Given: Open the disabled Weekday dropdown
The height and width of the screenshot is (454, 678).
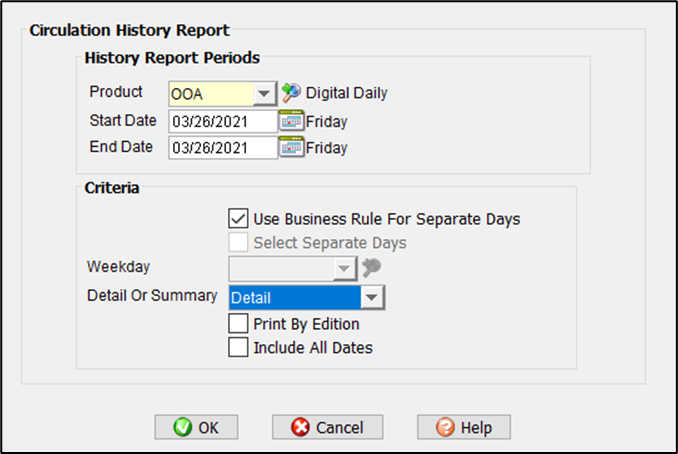Looking at the screenshot, I should tap(343, 268).
